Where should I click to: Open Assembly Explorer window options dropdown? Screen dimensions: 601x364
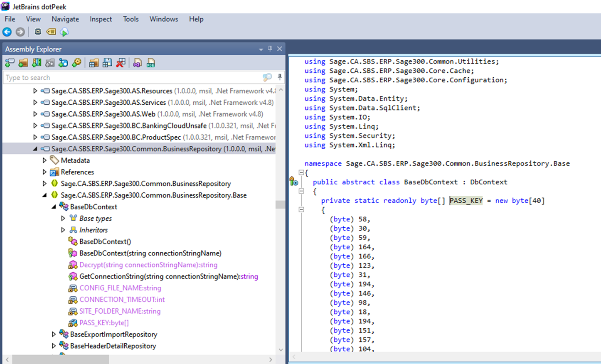tap(261, 49)
